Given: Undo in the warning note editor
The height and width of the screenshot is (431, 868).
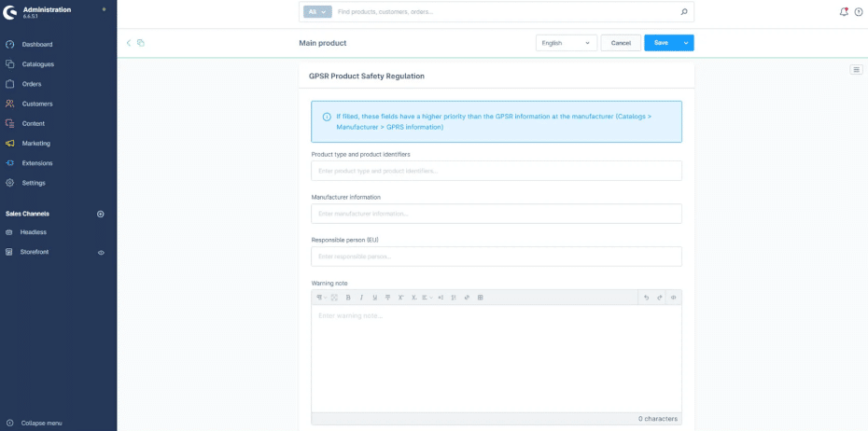Looking at the screenshot, I should [646, 298].
